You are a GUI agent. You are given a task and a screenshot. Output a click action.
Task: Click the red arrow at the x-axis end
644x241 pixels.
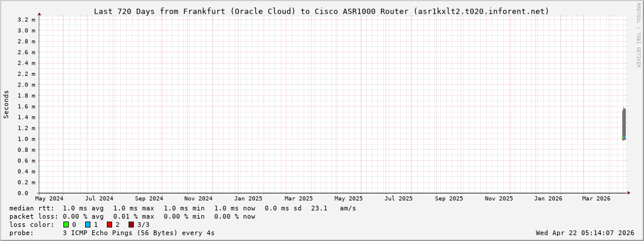628,193
